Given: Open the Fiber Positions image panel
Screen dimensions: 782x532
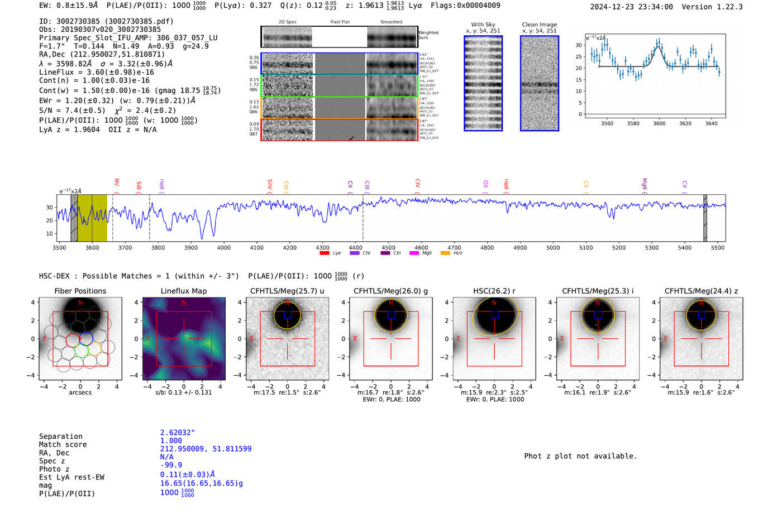Looking at the screenshot, I should pyautogui.click(x=80, y=338).
